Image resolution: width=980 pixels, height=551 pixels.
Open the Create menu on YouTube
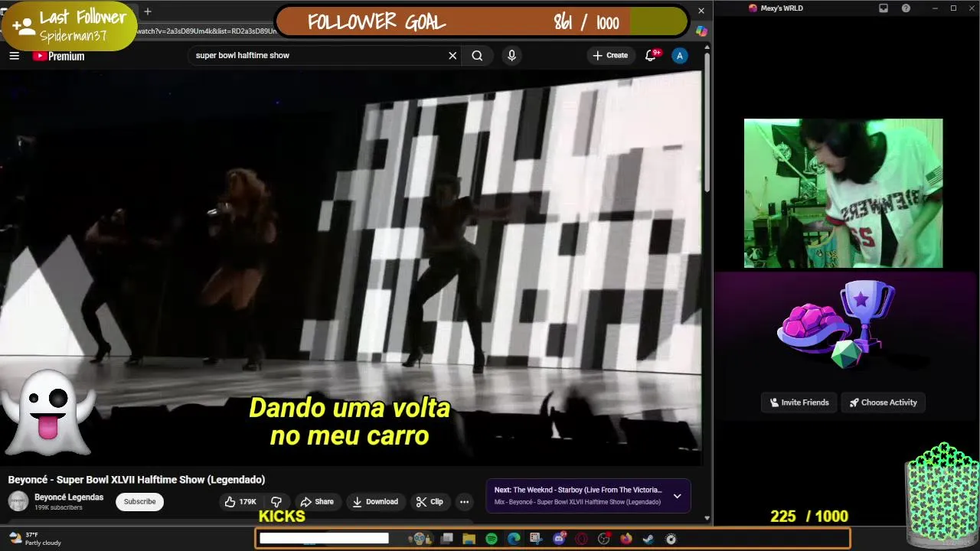point(610,55)
